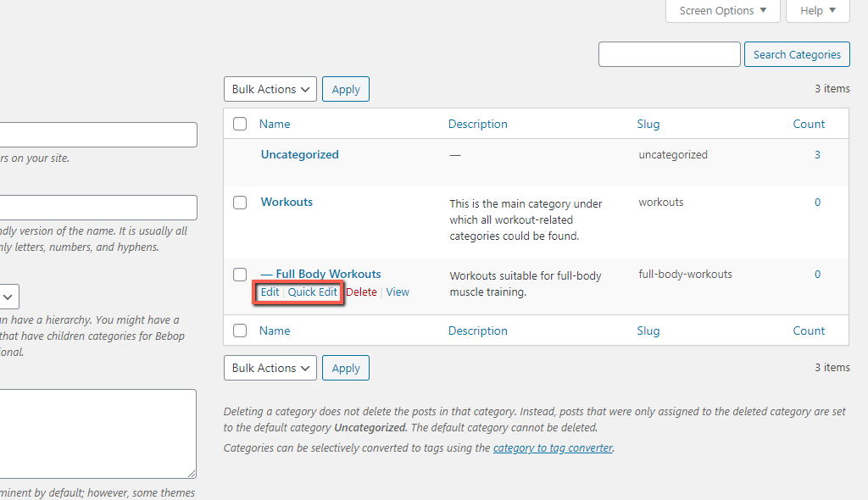Open the category to tag converter link
Image resolution: width=868 pixels, height=500 pixels.
tap(553, 448)
